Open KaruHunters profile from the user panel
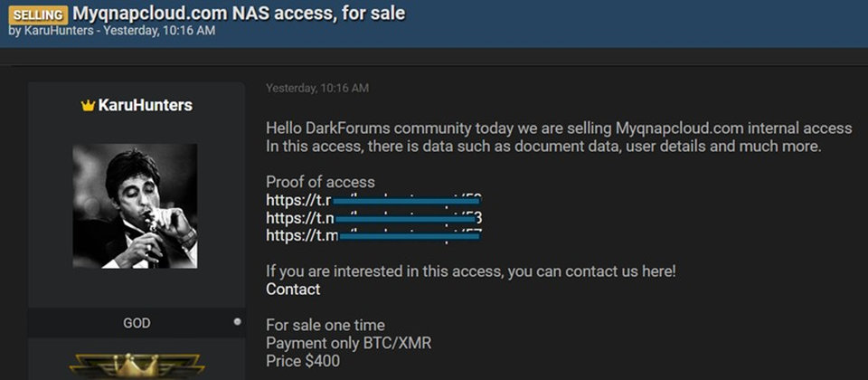The width and height of the screenshot is (868, 380). [x=145, y=106]
